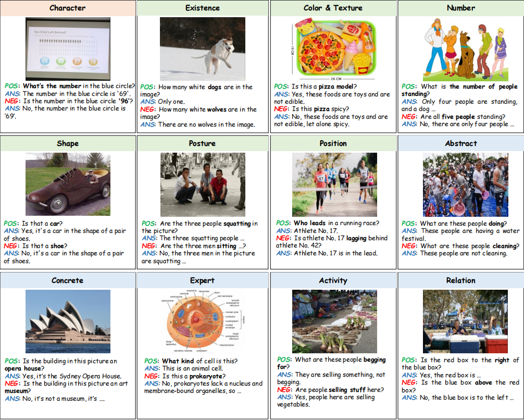This screenshot has height=420, width=524.
Task: Click the Activity category header
Action: pos(333,280)
